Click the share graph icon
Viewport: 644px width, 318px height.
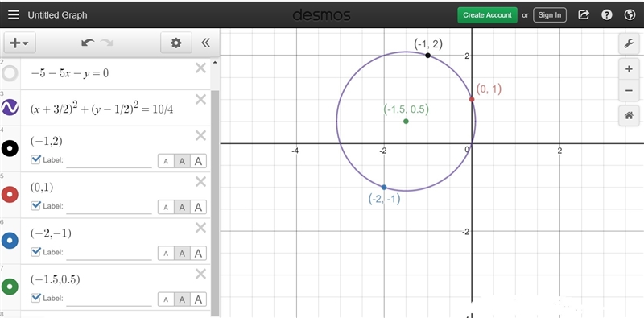click(583, 14)
